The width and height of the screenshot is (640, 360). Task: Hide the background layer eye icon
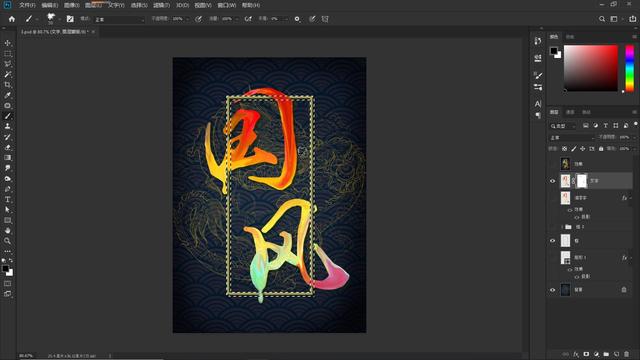(x=553, y=290)
